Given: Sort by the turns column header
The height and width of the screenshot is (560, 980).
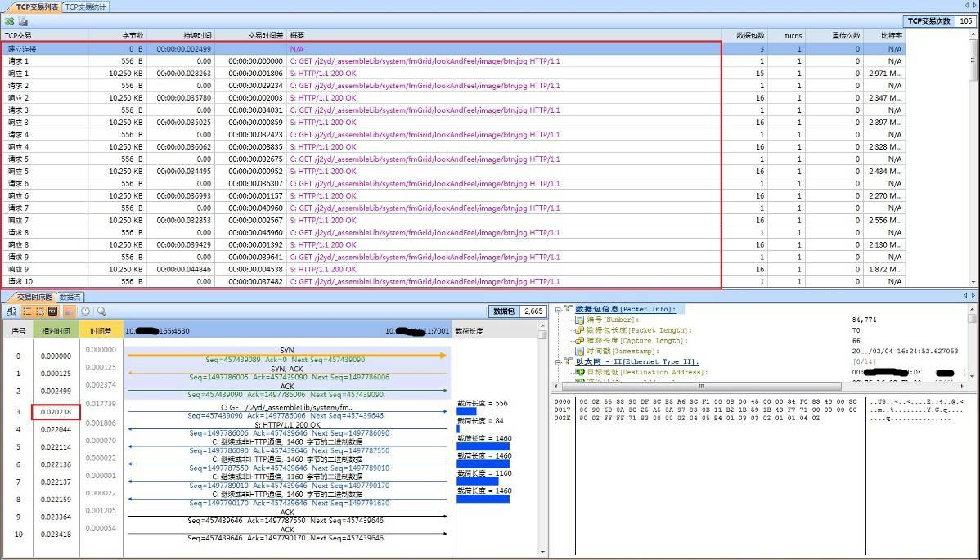Looking at the screenshot, I should click(786, 36).
